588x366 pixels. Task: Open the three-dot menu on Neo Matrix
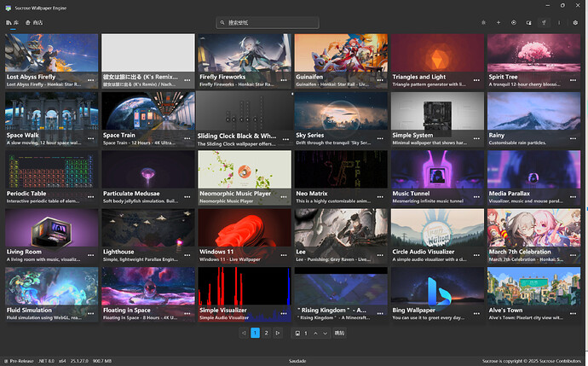click(380, 198)
